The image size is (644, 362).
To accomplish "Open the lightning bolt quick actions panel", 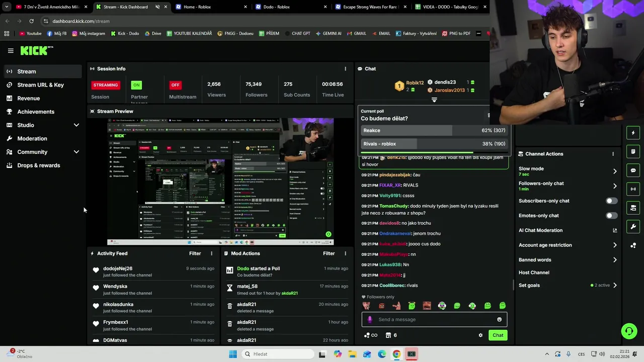I will 633,133.
